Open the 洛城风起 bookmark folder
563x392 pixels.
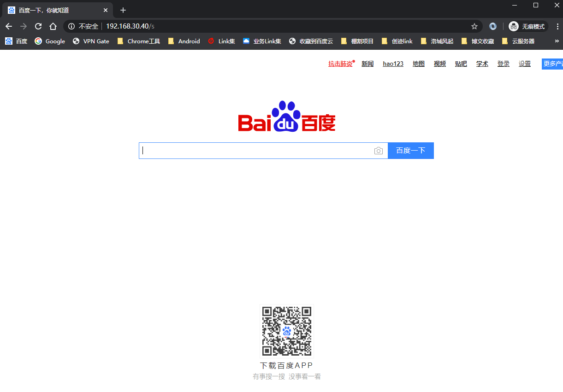point(437,41)
